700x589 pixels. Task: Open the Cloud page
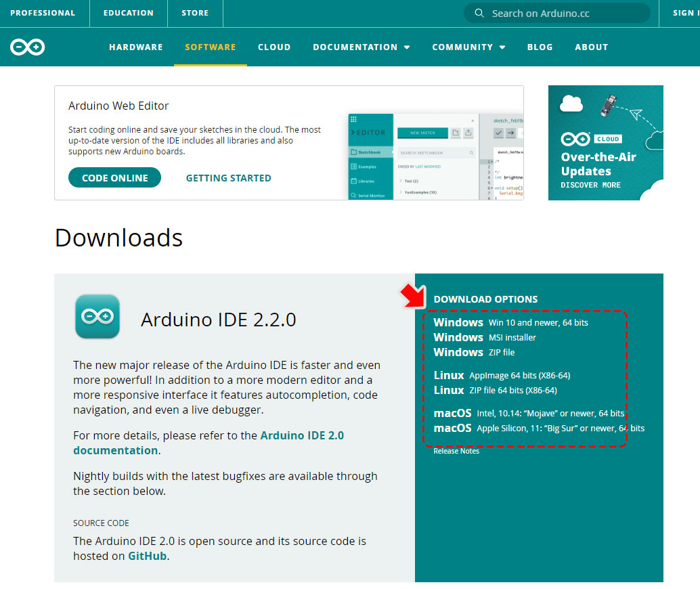274,47
